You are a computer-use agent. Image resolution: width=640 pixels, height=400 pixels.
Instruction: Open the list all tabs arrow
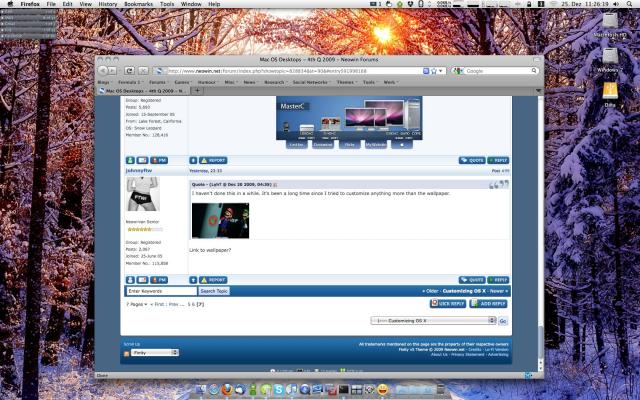coord(538,91)
